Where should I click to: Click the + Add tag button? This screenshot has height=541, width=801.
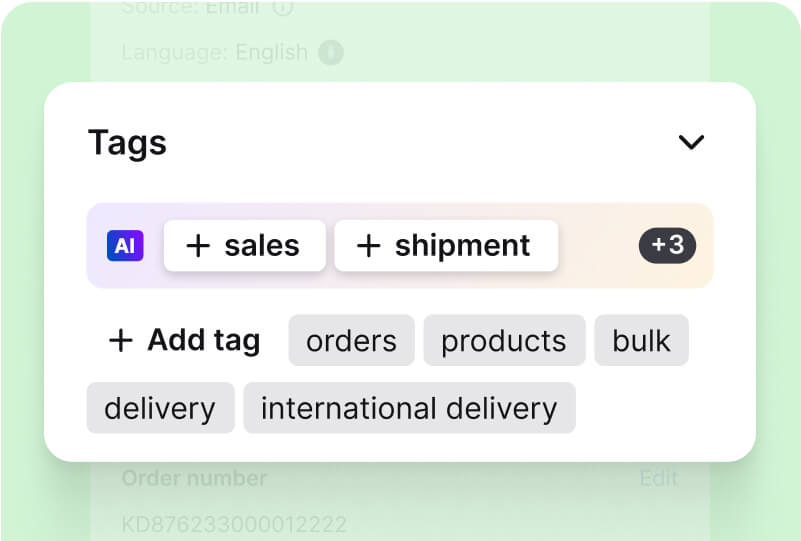pyautogui.click(x=184, y=340)
